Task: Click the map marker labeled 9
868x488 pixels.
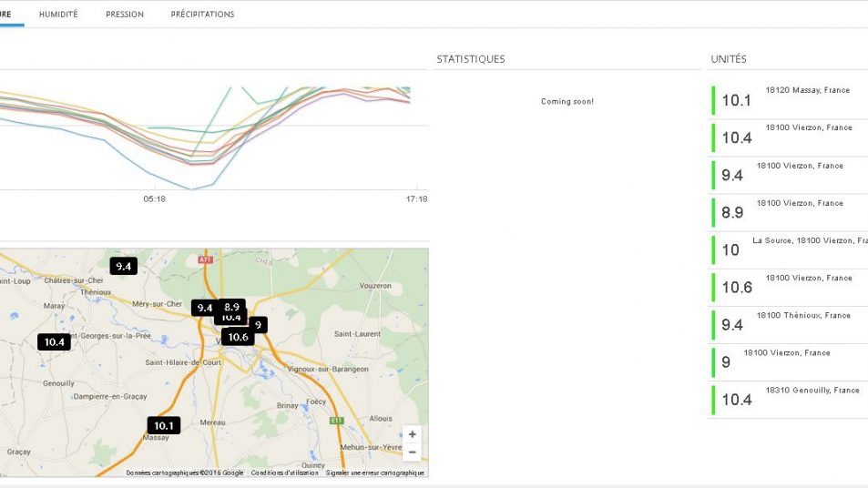Action: pyautogui.click(x=258, y=324)
